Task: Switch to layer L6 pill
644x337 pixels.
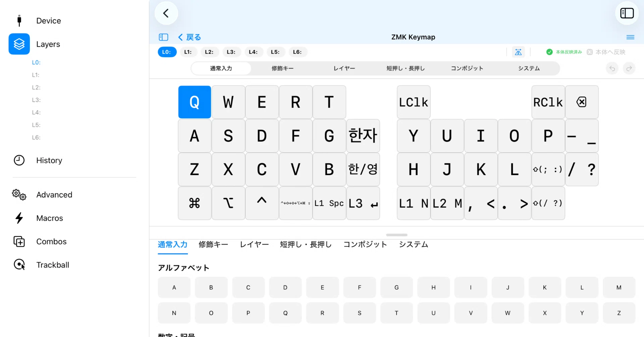Action: pyautogui.click(x=298, y=52)
